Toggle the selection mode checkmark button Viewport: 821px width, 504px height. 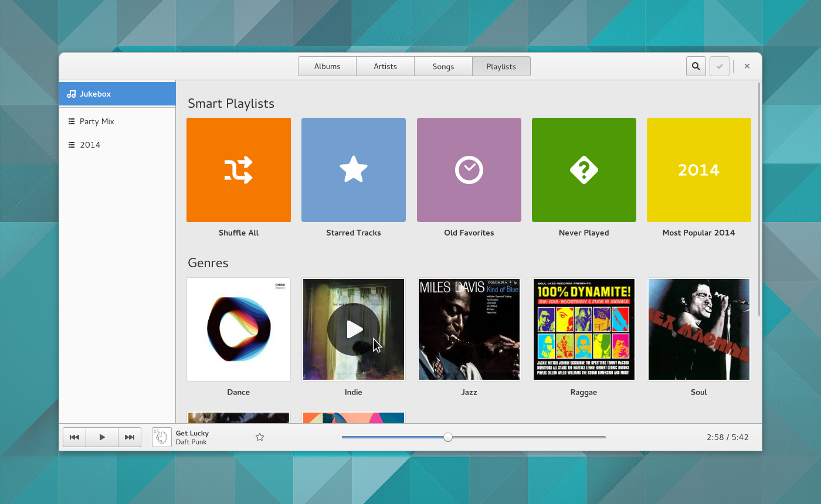tap(720, 66)
